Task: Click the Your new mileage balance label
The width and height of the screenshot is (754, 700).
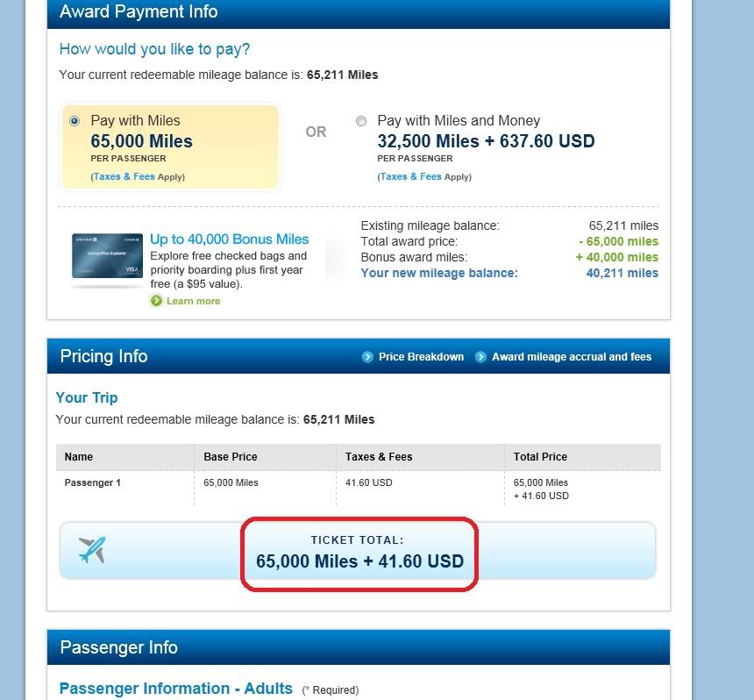Action: [439, 273]
